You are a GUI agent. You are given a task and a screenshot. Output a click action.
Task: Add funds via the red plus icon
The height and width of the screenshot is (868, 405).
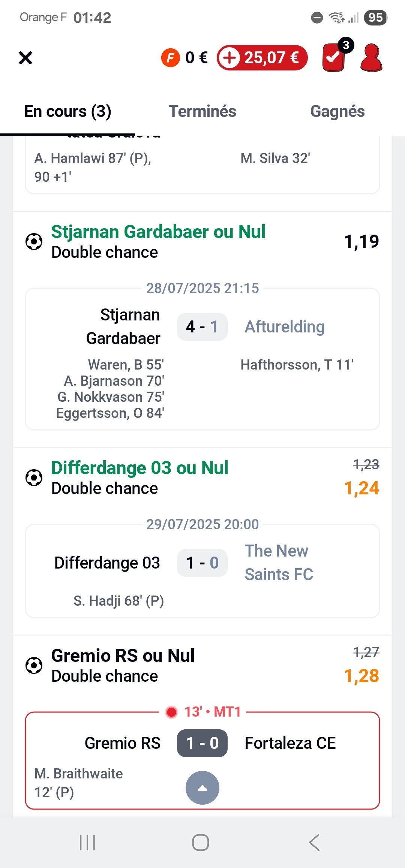[229, 58]
